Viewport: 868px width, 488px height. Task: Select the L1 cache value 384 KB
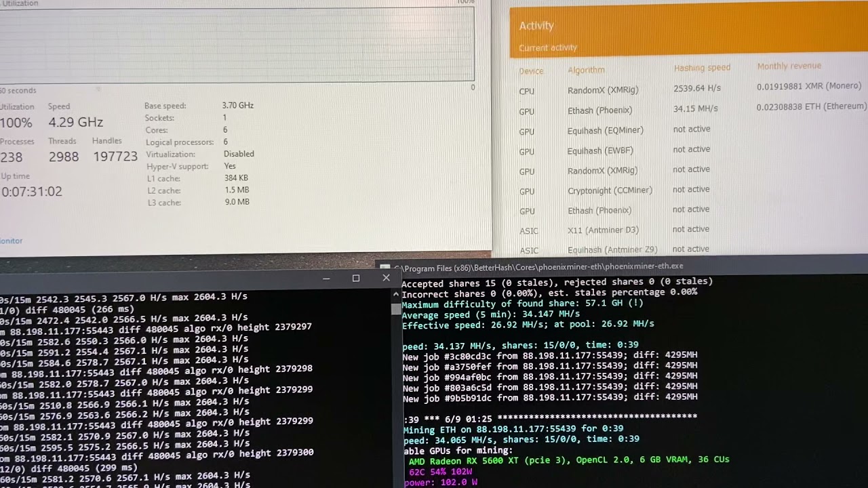coord(236,178)
